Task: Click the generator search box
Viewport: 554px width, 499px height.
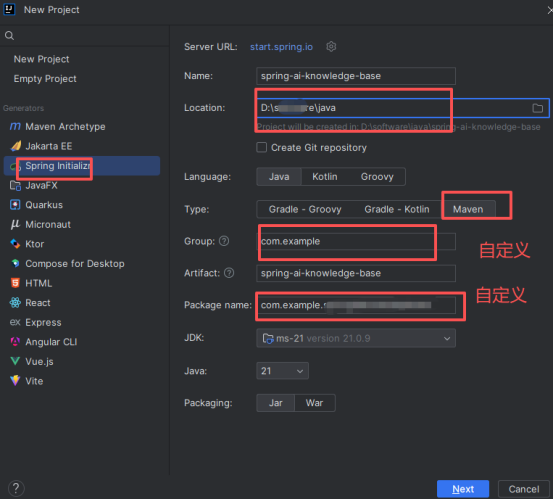Action: [x=85, y=35]
